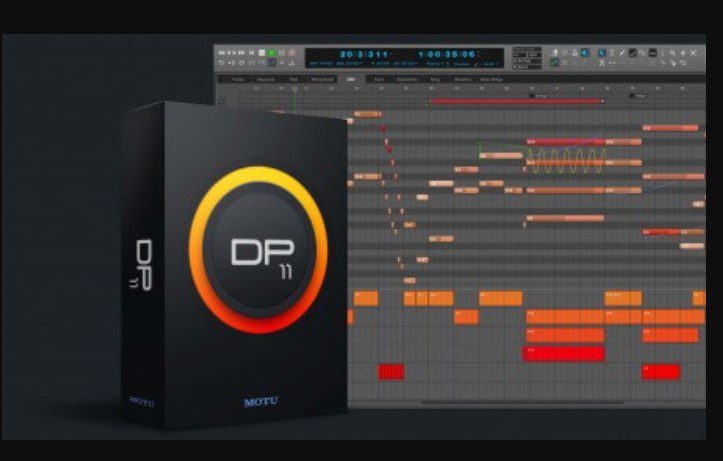The image size is (723, 461).
Task: Switch to the Tracks tab
Action: pos(237,79)
